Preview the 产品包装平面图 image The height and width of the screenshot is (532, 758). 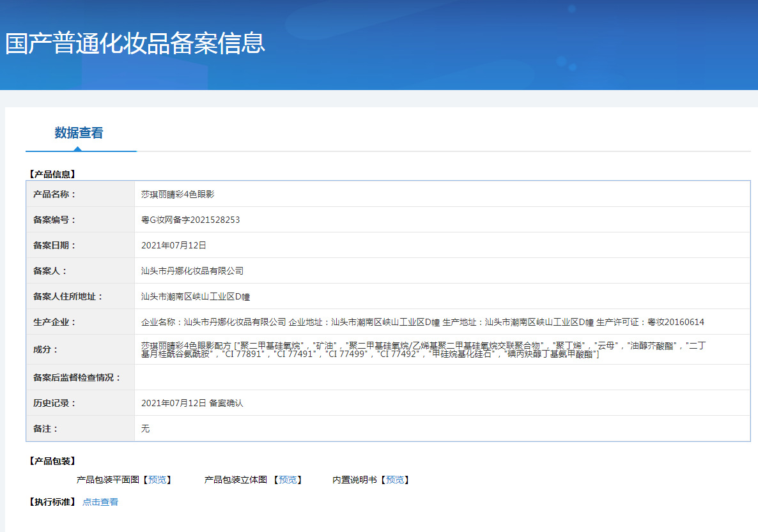tap(157, 480)
